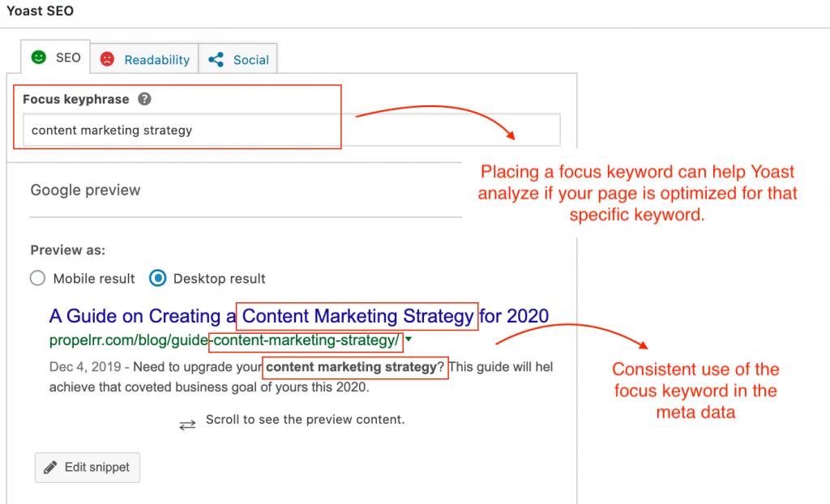Open the preview title link about Content Marketing Strategy

click(x=299, y=316)
